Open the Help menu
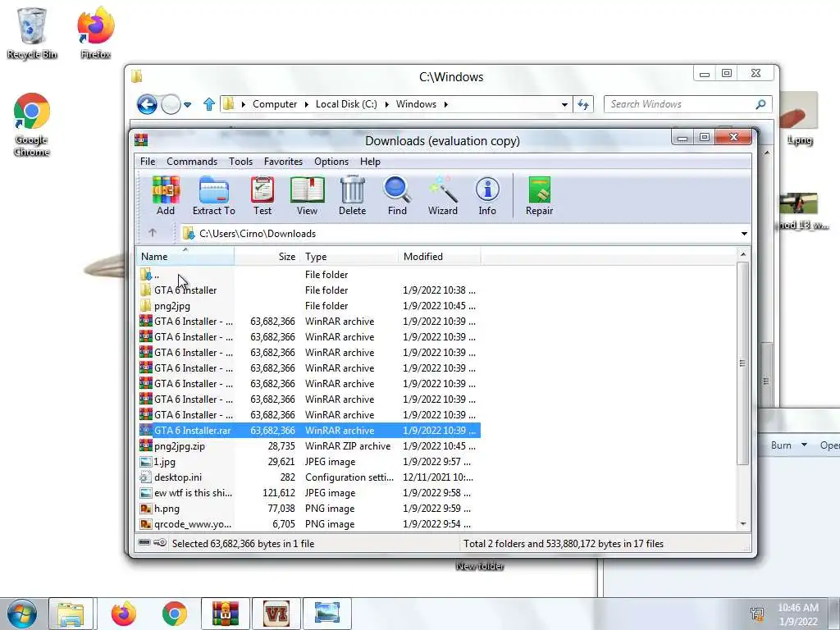 click(370, 162)
